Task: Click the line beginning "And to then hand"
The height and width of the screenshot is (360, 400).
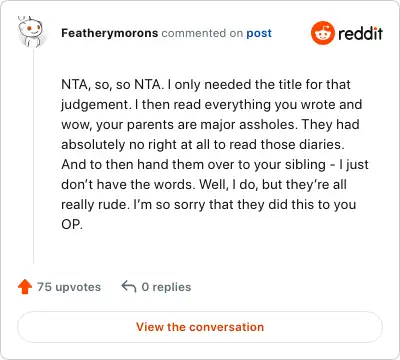Action: pyautogui.click(x=215, y=165)
